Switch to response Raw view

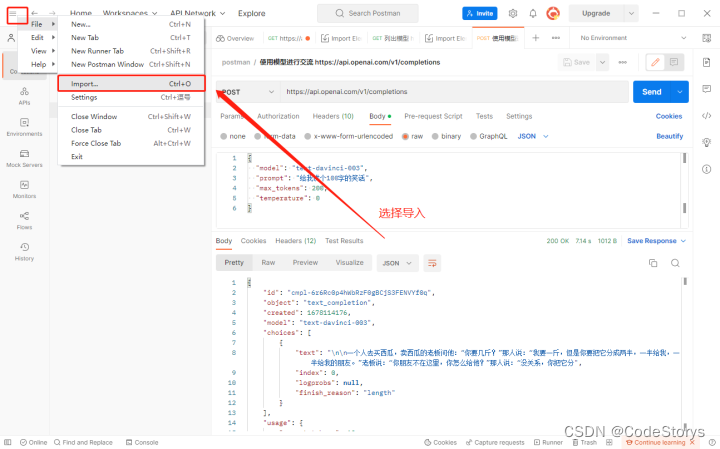tap(268, 263)
